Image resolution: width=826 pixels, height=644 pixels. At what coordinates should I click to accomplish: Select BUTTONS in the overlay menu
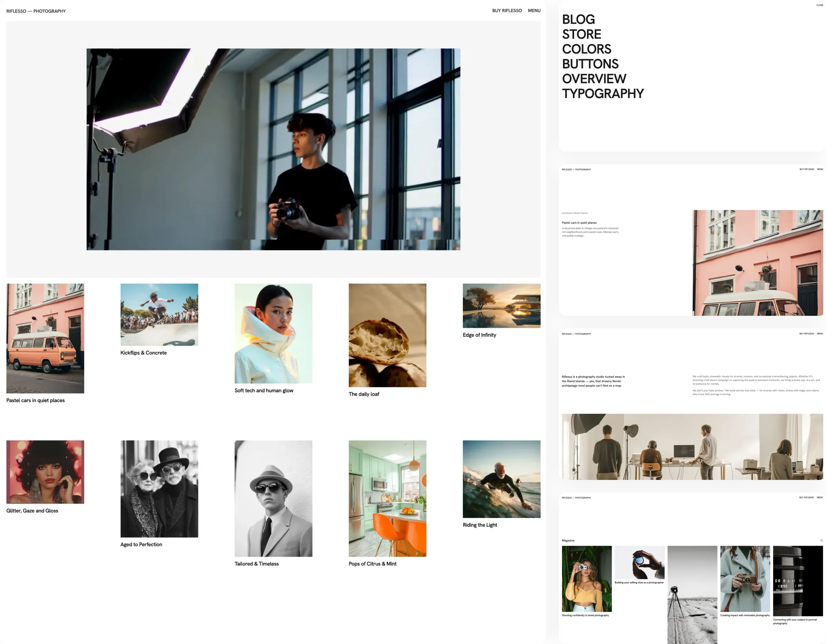[x=590, y=64]
